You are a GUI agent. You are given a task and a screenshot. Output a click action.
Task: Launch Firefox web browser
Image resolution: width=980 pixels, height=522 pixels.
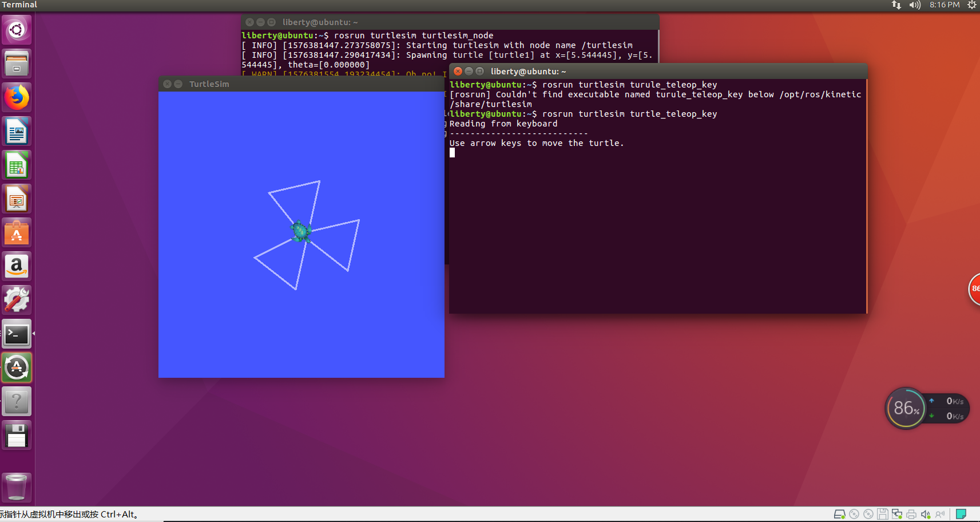(x=17, y=97)
